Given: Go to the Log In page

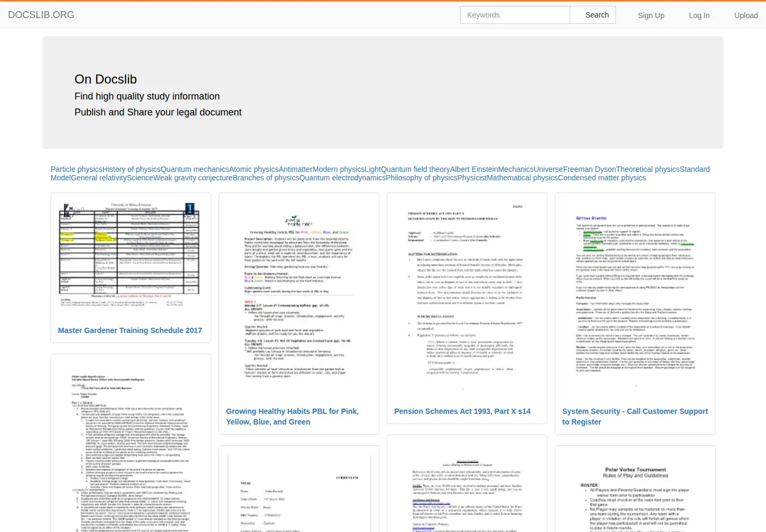Looking at the screenshot, I should [699, 15].
